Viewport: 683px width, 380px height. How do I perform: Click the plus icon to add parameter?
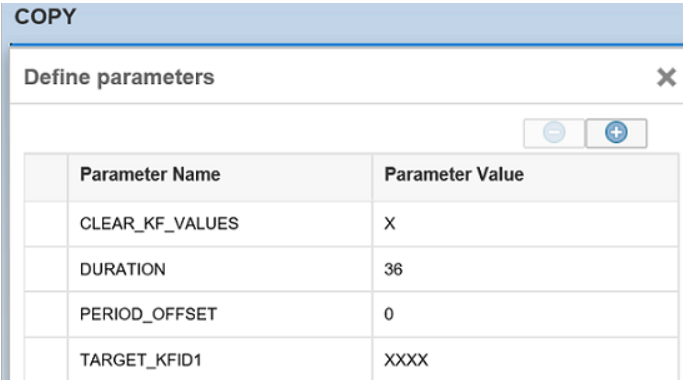tap(616, 133)
